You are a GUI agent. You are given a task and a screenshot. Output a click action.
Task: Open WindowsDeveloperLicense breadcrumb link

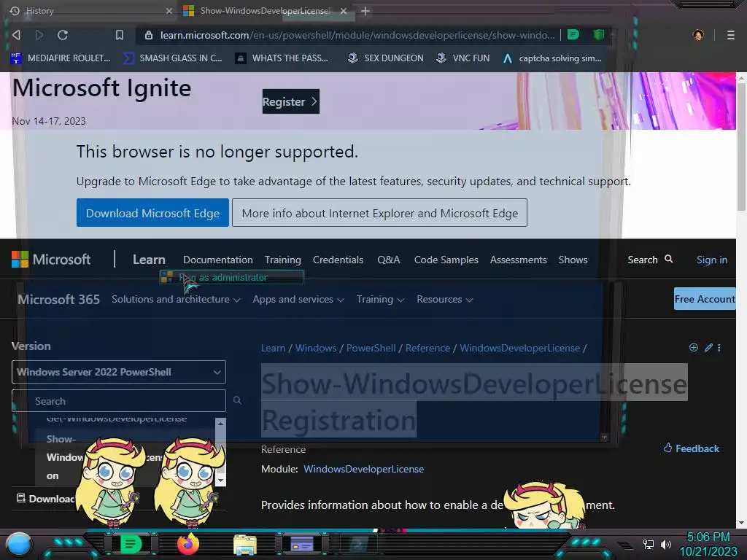[519, 348]
